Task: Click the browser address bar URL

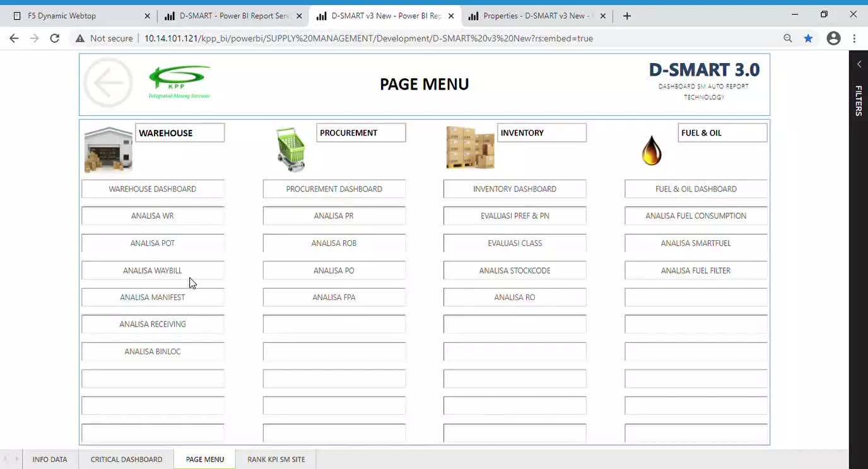Action: pos(368,38)
